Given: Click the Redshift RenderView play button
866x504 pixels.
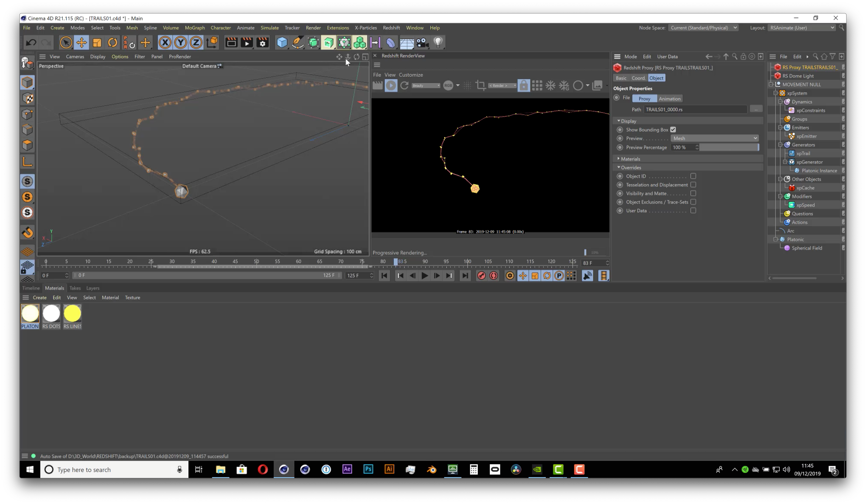Looking at the screenshot, I should (391, 86).
